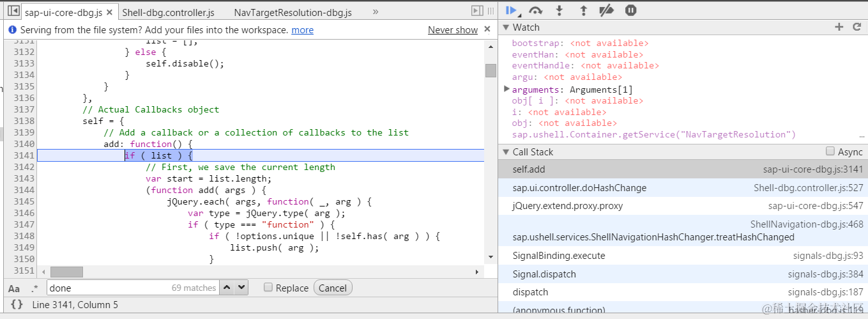The height and width of the screenshot is (319, 868).
Task: Click the 'Line 3141, Column 5' status text
Action: (75, 305)
